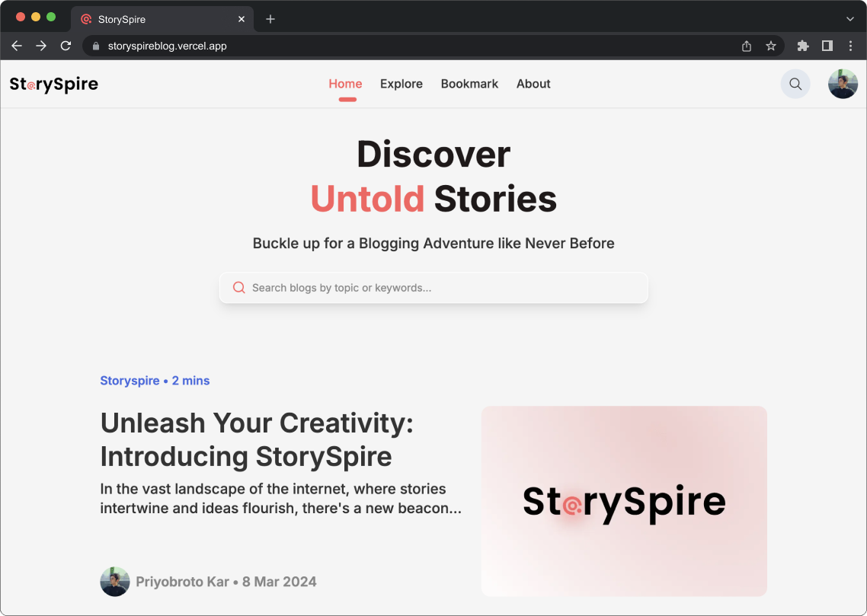Open the StorySpire article cover image
The image size is (867, 616).
click(x=624, y=501)
